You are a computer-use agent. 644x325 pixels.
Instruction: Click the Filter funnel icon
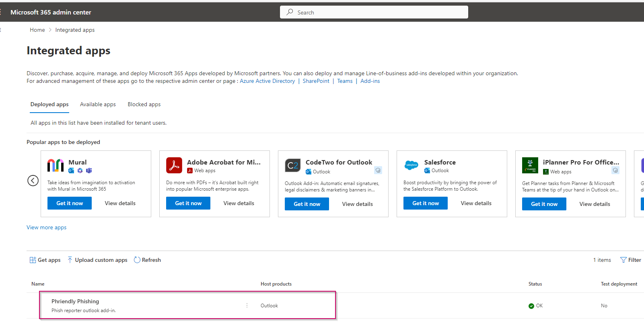coord(623,260)
